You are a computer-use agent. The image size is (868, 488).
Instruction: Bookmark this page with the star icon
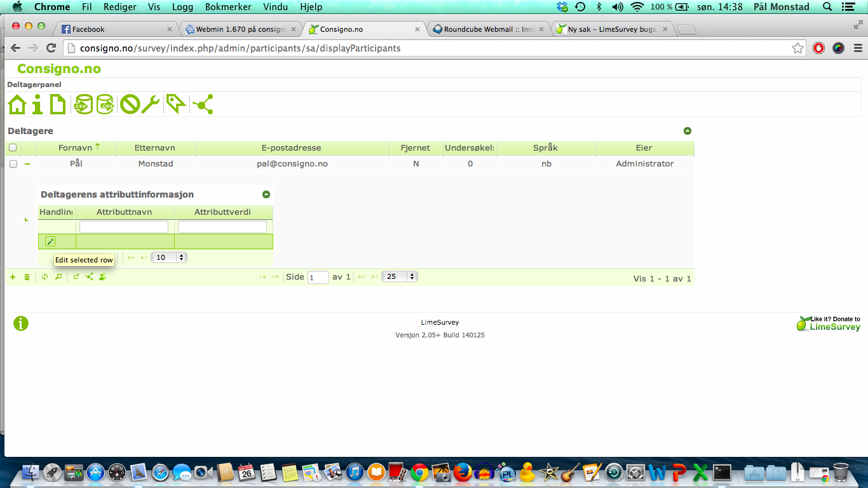click(798, 48)
